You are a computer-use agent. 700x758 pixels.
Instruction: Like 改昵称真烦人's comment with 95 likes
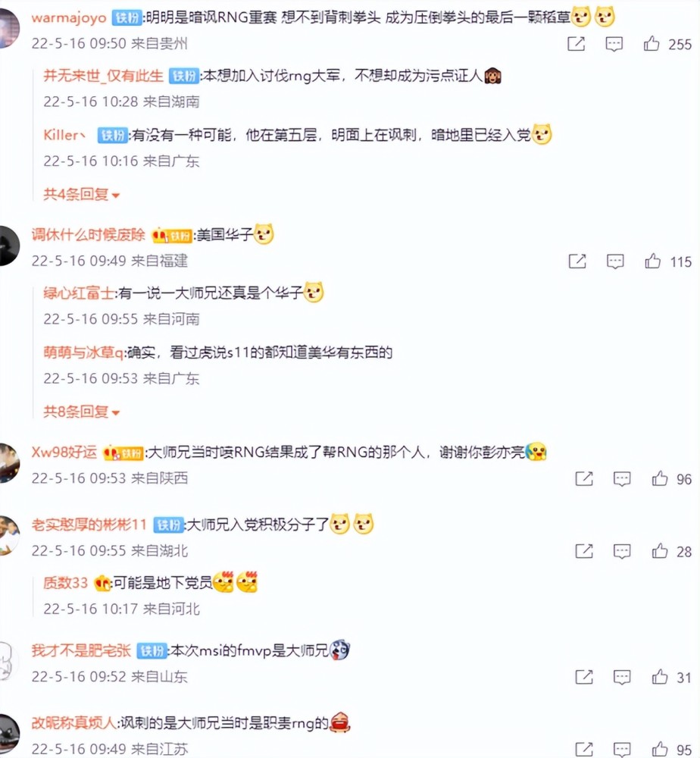click(659, 750)
